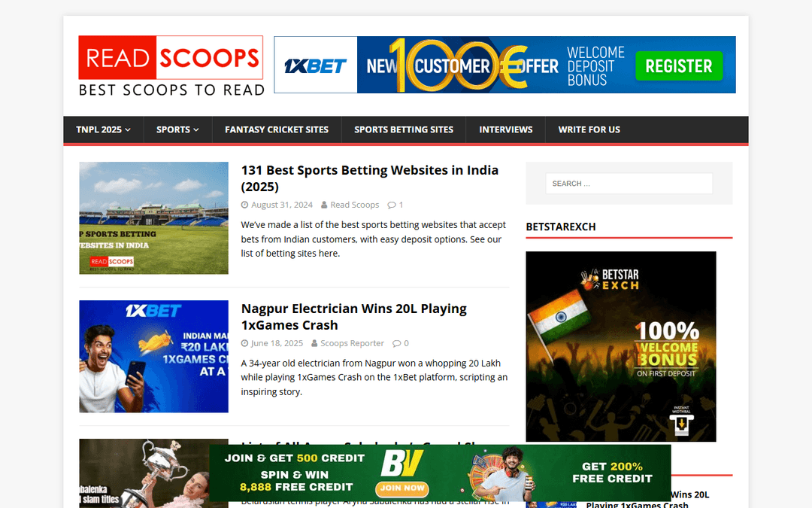Expand the Sports menu chevron
The height and width of the screenshot is (508, 812).
(x=196, y=129)
